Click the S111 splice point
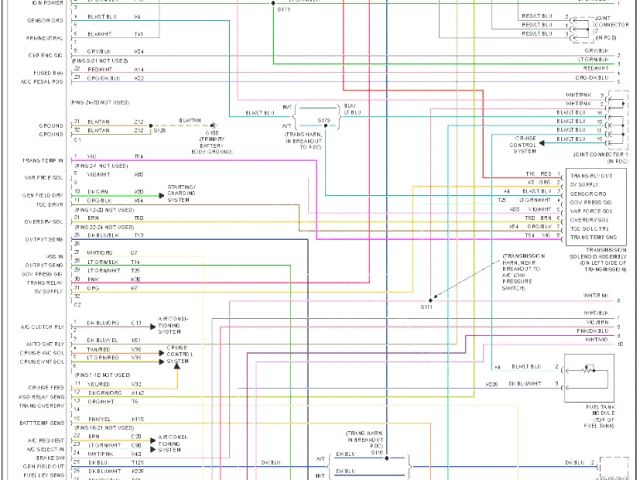Viewport: 640px width, 480px height. tap(431, 299)
